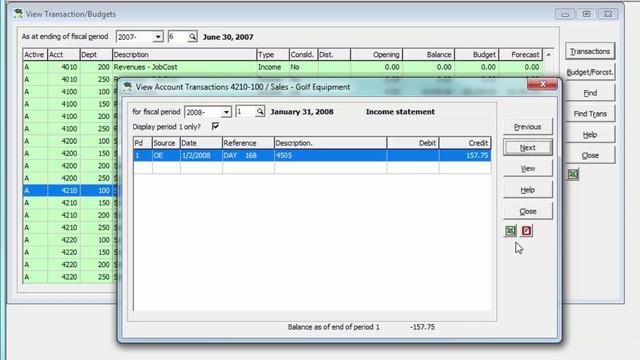Click the Budget/Forcst. button
This screenshot has width=640, height=360.
(590, 72)
